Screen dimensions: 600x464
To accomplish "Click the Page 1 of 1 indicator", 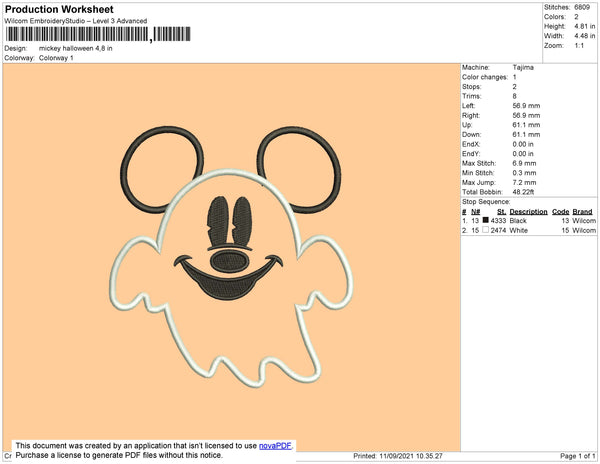I will [x=577, y=456].
